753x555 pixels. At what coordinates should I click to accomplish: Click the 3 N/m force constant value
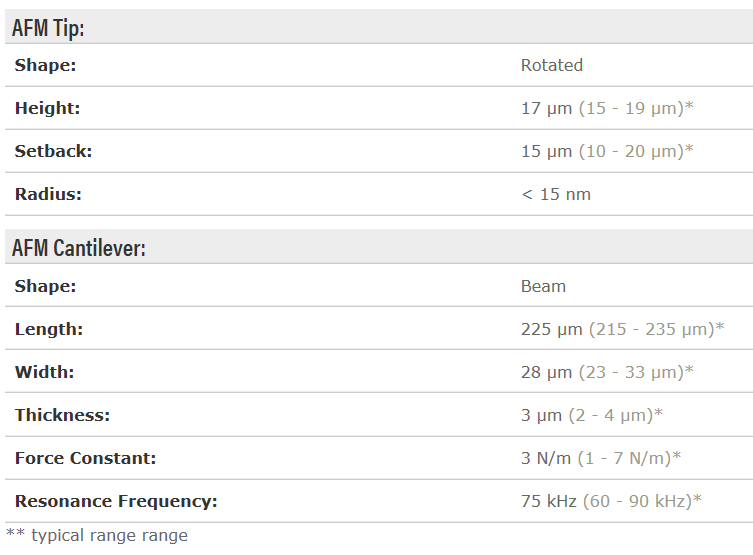(x=546, y=458)
